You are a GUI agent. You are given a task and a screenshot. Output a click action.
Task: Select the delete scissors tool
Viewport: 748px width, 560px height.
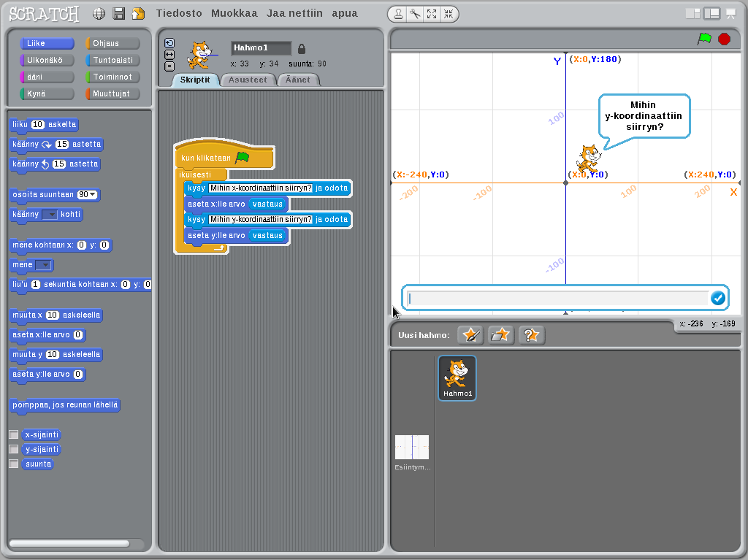[x=415, y=15]
